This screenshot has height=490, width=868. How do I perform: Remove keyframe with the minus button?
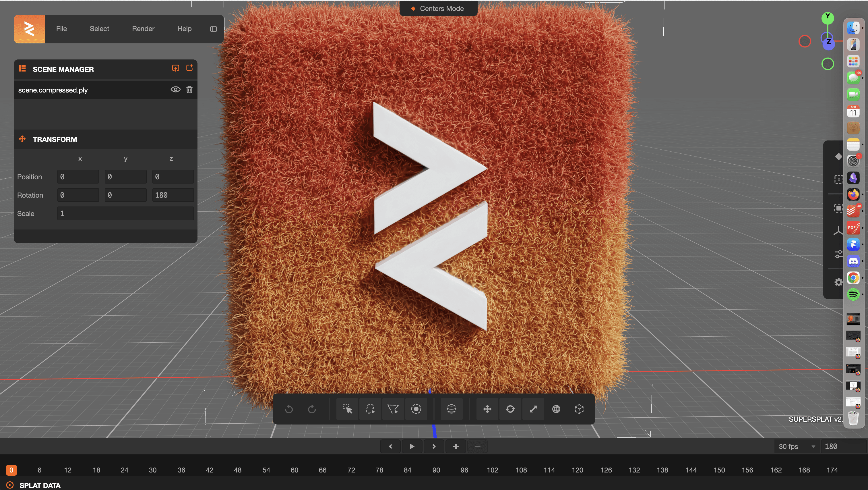pos(477,447)
